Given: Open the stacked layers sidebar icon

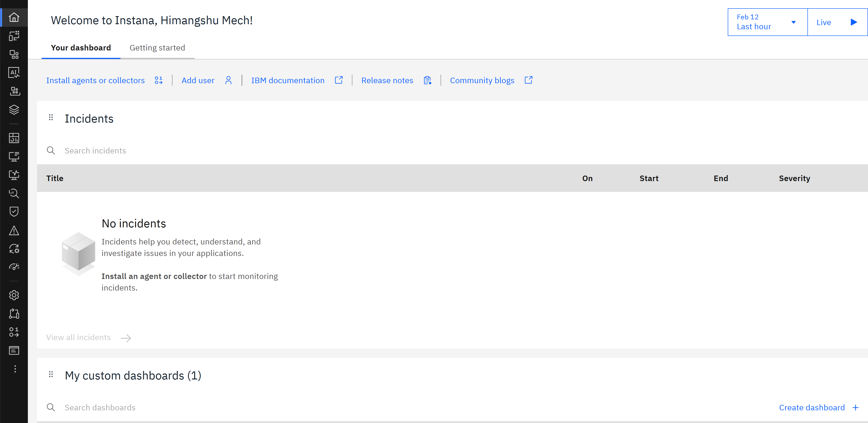Looking at the screenshot, I should (x=14, y=109).
